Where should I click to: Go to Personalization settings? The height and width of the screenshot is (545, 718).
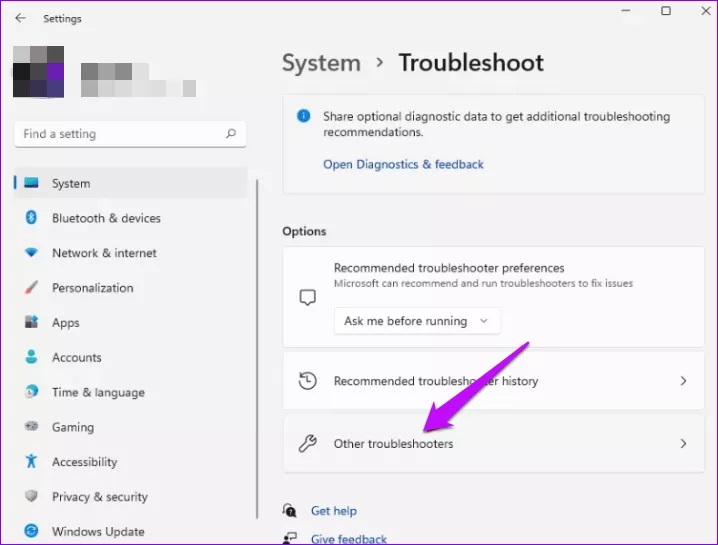point(131,288)
